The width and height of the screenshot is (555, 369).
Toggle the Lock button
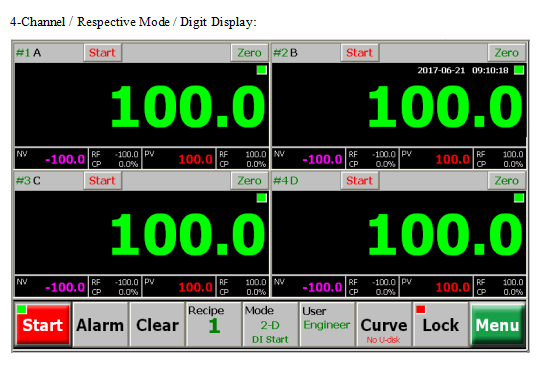[441, 324]
